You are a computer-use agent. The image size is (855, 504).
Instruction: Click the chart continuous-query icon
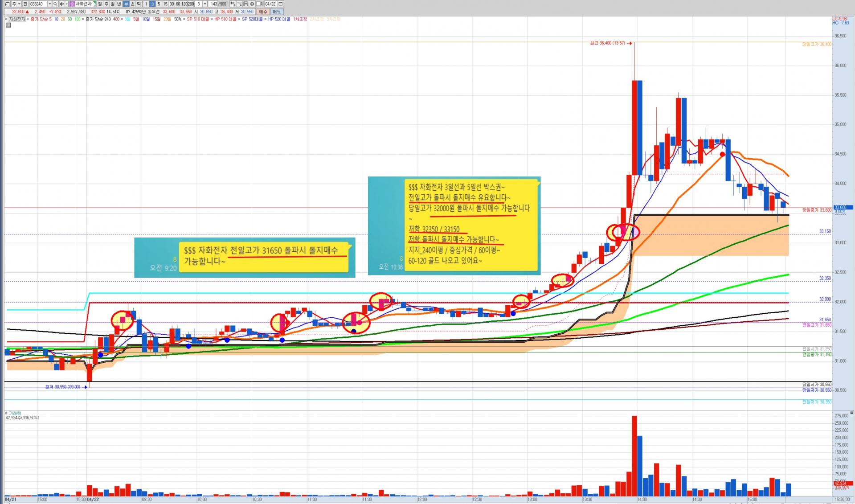coord(233,4)
